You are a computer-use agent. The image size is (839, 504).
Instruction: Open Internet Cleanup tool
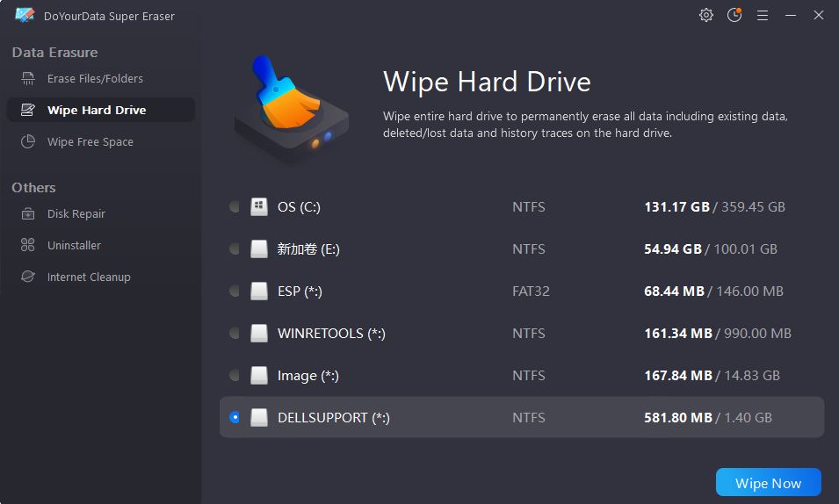[x=101, y=277]
